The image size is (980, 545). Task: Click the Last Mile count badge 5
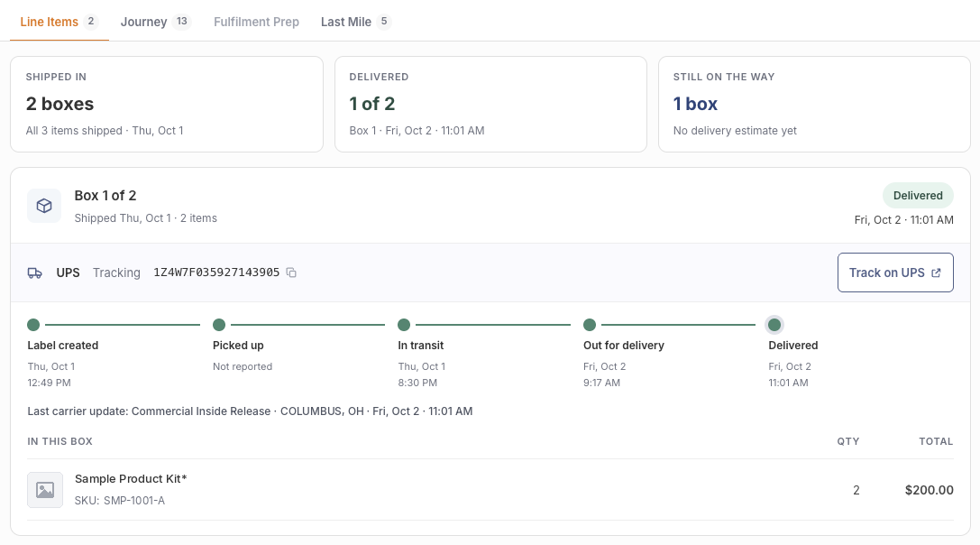384,22
